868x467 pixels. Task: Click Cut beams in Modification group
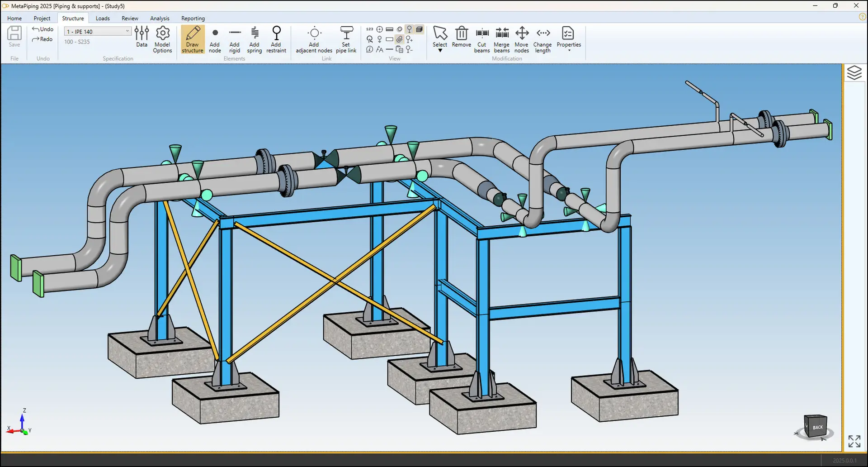[x=482, y=39]
